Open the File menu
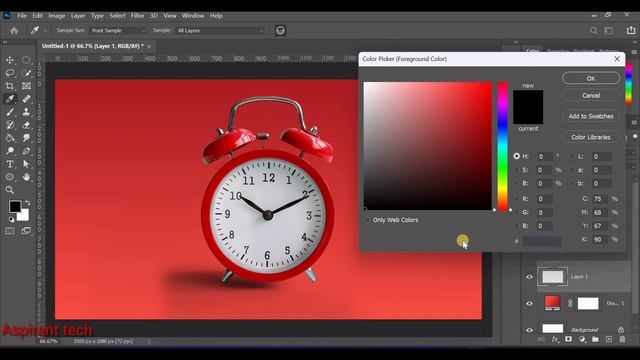This screenshot has width=640, height=360. click(x=22, y=16)
